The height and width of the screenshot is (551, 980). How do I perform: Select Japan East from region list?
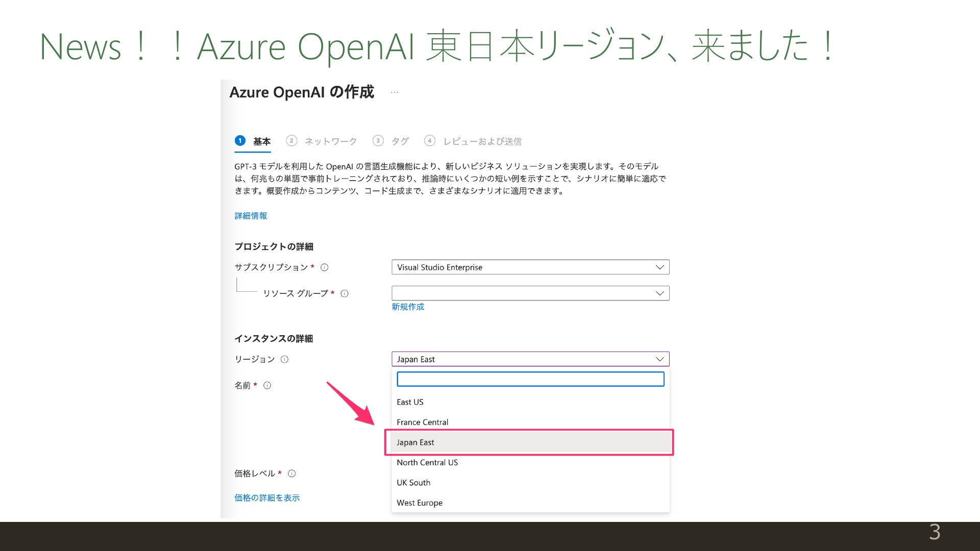[530, 442]
